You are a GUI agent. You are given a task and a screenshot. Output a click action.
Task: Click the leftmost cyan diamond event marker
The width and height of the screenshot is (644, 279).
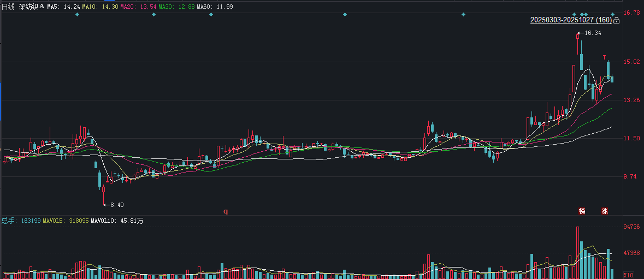78,14
